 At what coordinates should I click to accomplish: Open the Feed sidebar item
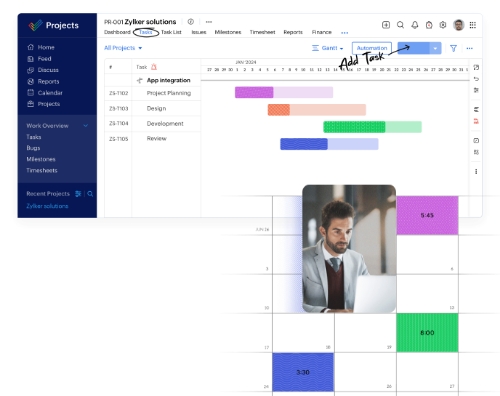pyautogui.click(x=39, y=59)
